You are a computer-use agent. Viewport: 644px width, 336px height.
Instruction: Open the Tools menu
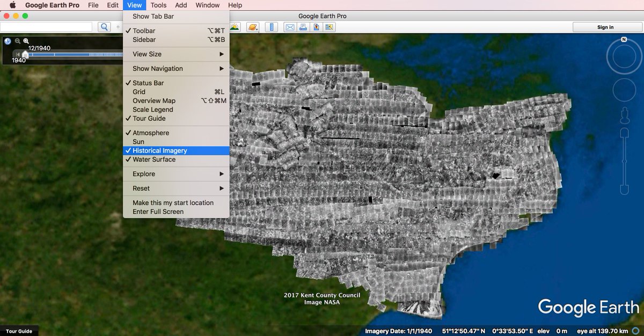(158, 5)
